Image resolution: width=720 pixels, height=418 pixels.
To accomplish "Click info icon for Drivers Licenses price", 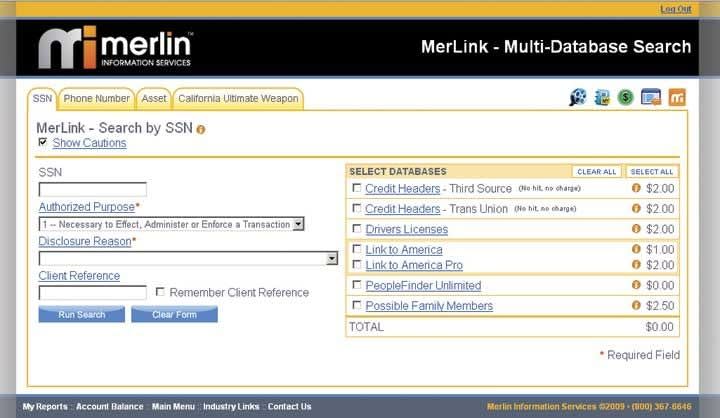I will click(636, 230).
